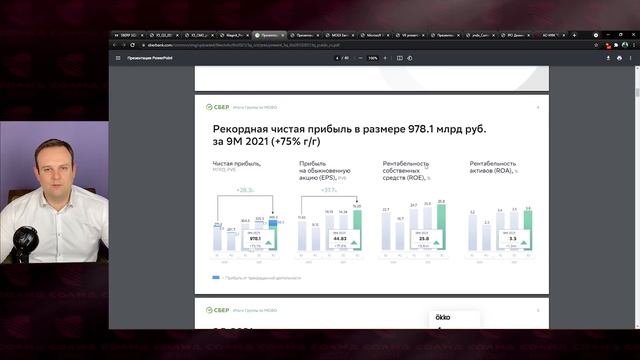Click the fit to page icon

coord(400,58)
